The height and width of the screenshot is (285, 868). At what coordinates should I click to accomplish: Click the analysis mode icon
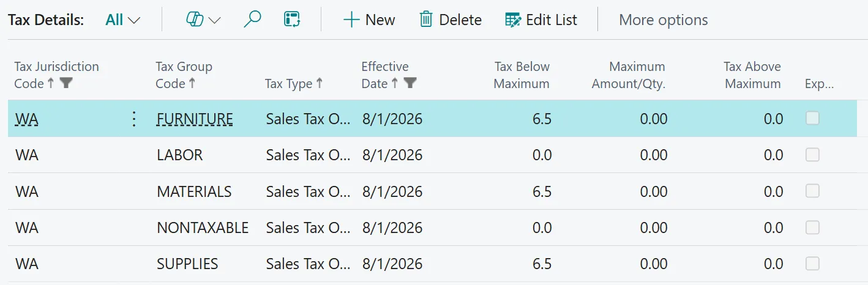click(x=292, y=20)
